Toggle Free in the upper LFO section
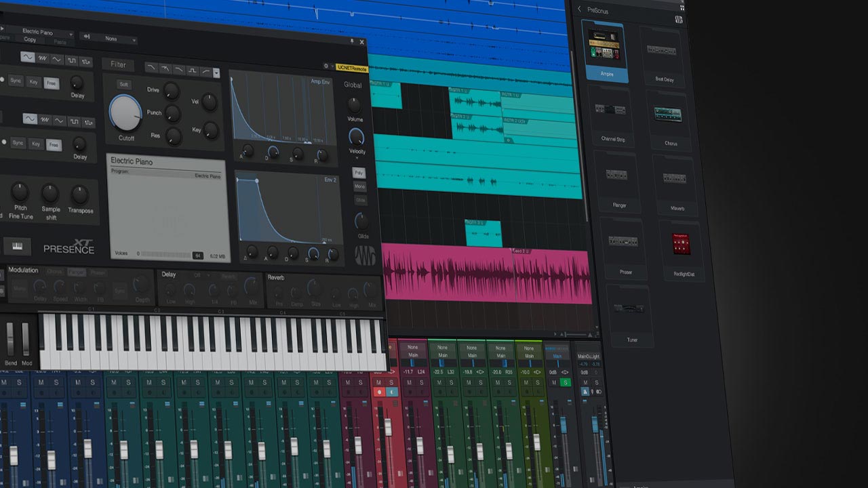Image resolution: width=868 pixels, height=488 pixels. pyautogui.click(x=51, y=83)
